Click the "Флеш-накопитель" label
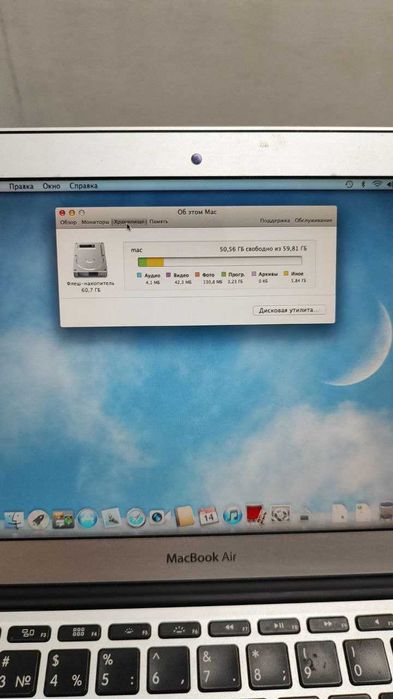Image resolution: width=393 pixels, height=699 pixels. 90,283
